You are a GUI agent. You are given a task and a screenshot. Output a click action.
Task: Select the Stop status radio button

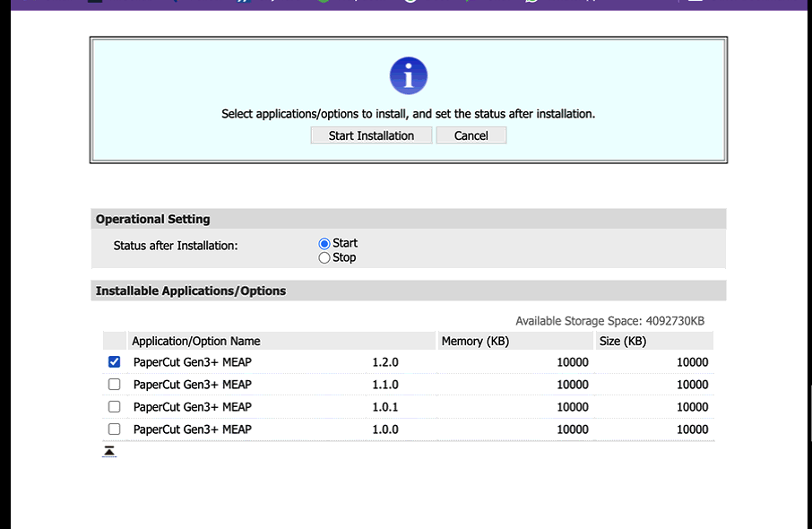[324, 257]
